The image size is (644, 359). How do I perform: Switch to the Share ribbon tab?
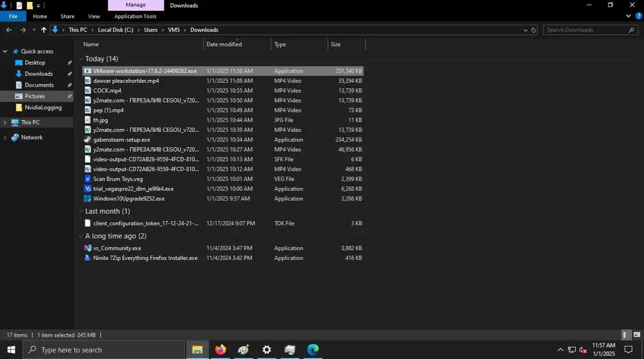(x=67, y=16)
